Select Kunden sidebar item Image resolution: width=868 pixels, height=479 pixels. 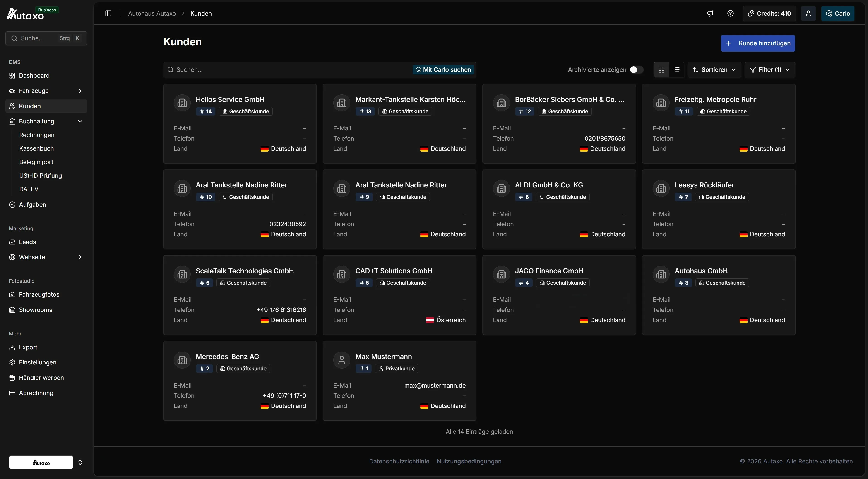point(46,106)
